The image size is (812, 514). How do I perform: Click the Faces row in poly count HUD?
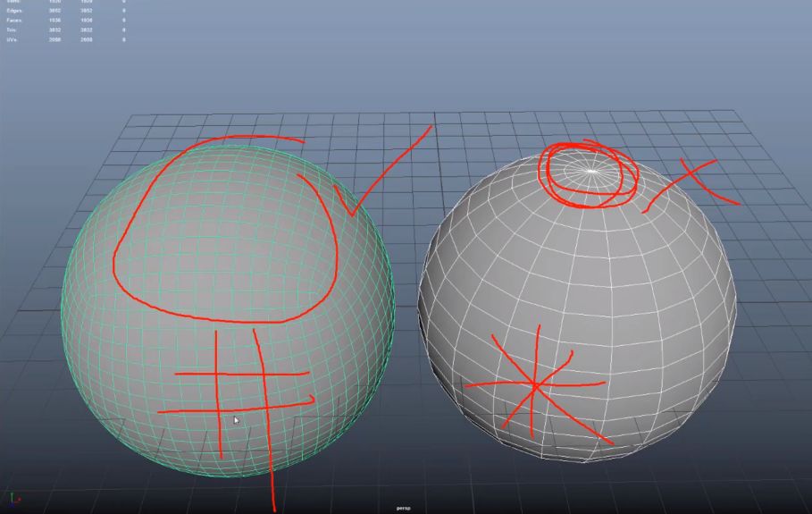[x=14, y=21]
